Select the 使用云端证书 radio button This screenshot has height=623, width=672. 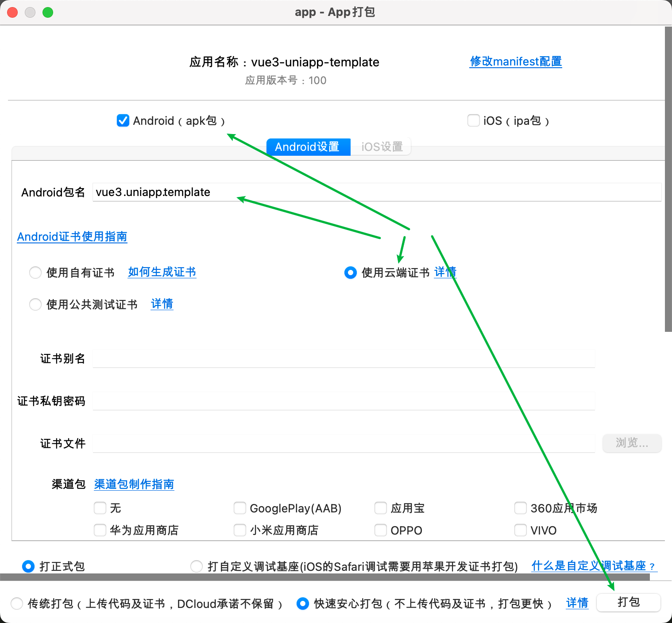351,273
